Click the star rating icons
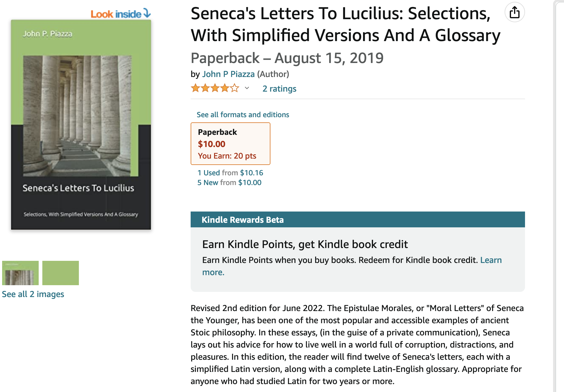Screen dimensions: 564x392 [215, 88]
